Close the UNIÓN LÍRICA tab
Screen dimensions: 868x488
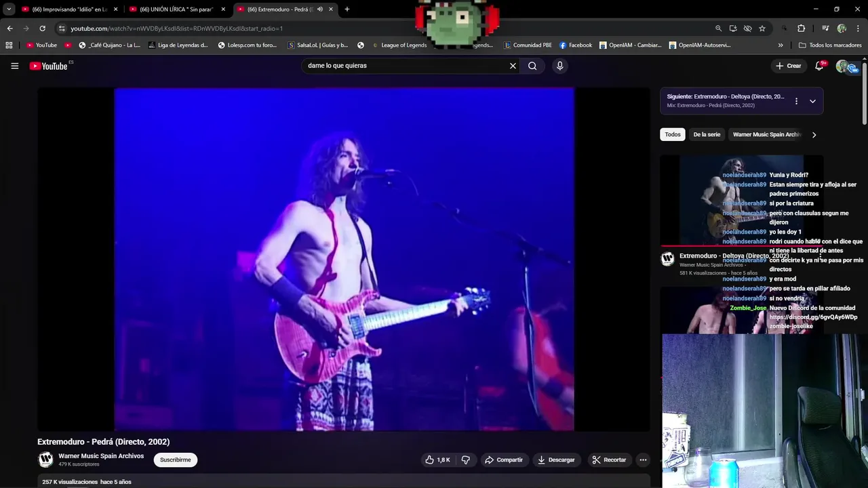(x=223, y=9)
